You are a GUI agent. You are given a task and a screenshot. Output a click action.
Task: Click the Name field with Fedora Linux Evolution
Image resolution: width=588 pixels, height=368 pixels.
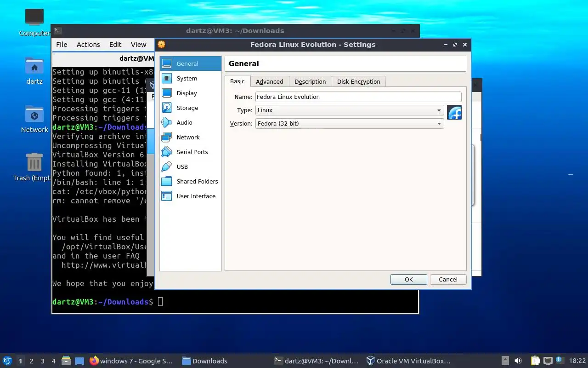pyautogui.click(x=358, y=97)
